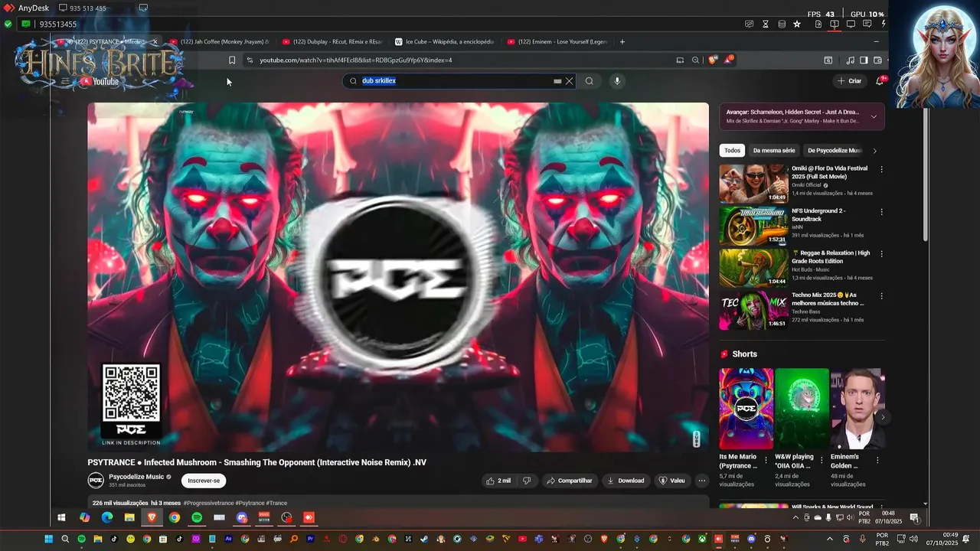The width and height of the screenshot is (980, 551).
Task: Open the W&W playing OIIA short
Action: (x=802, y=409)
